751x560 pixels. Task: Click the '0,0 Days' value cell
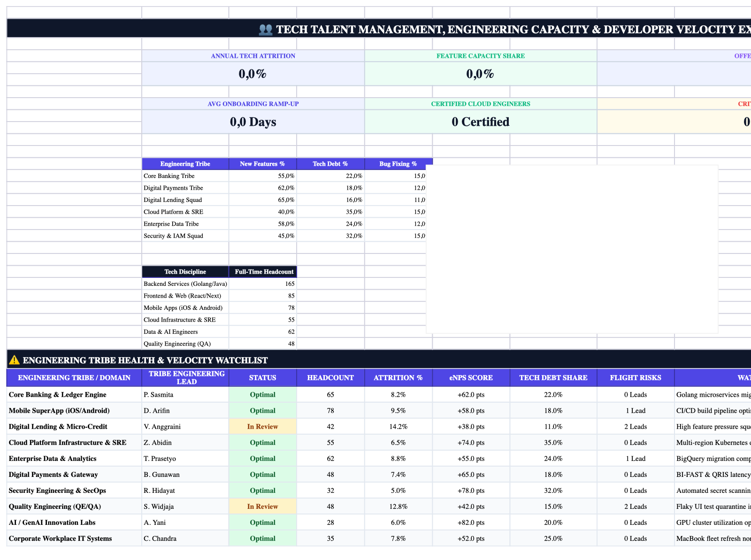[253, 122]
